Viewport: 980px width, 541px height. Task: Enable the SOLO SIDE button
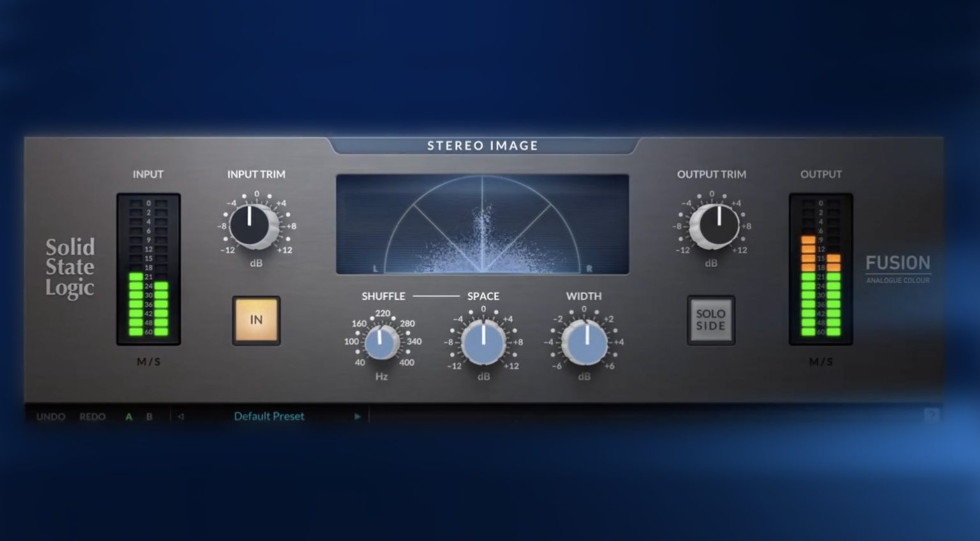click(x=711, y=320)
